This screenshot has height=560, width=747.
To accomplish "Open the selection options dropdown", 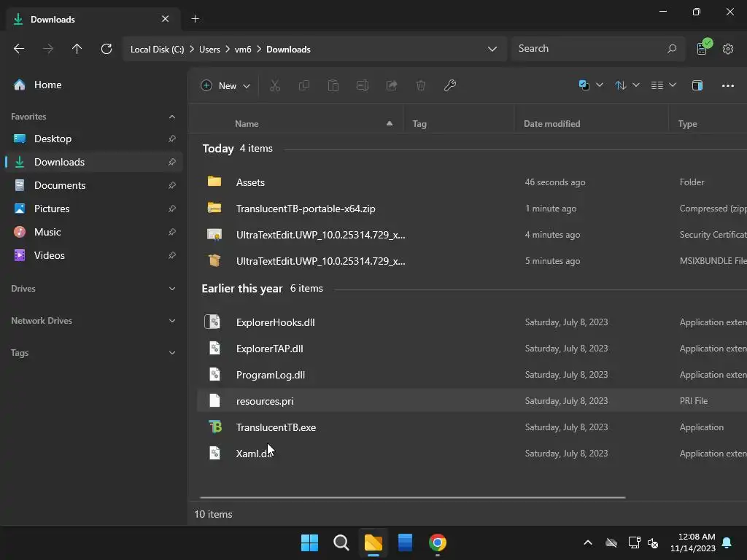I will [x=591, y=85].
